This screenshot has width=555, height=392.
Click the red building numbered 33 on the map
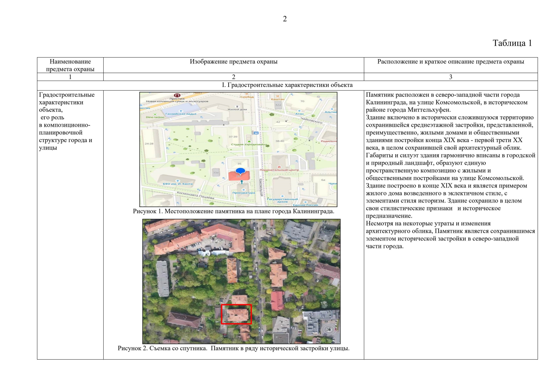[239, 176]
